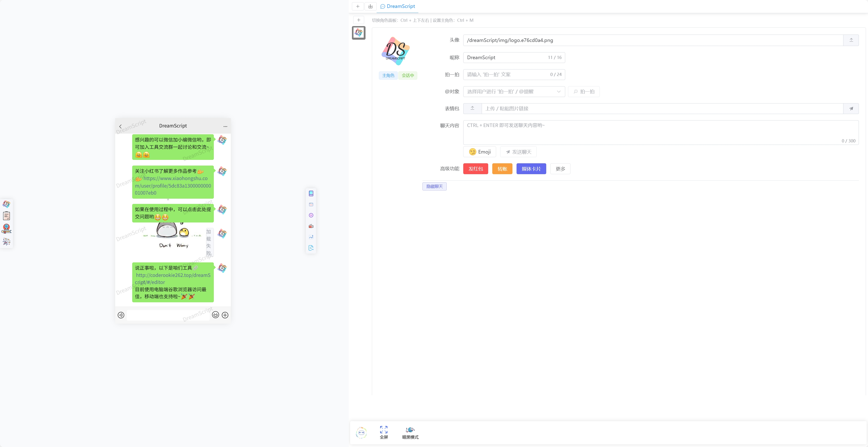Click the 拍一拍 action button
The image size is (868, 447).
tap(584, 92)
